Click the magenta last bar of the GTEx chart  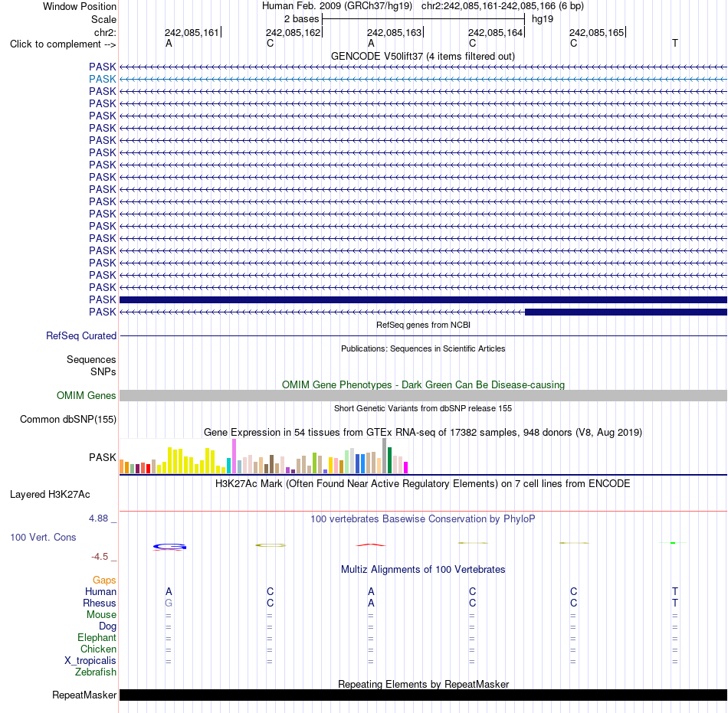tap(406, 468)
